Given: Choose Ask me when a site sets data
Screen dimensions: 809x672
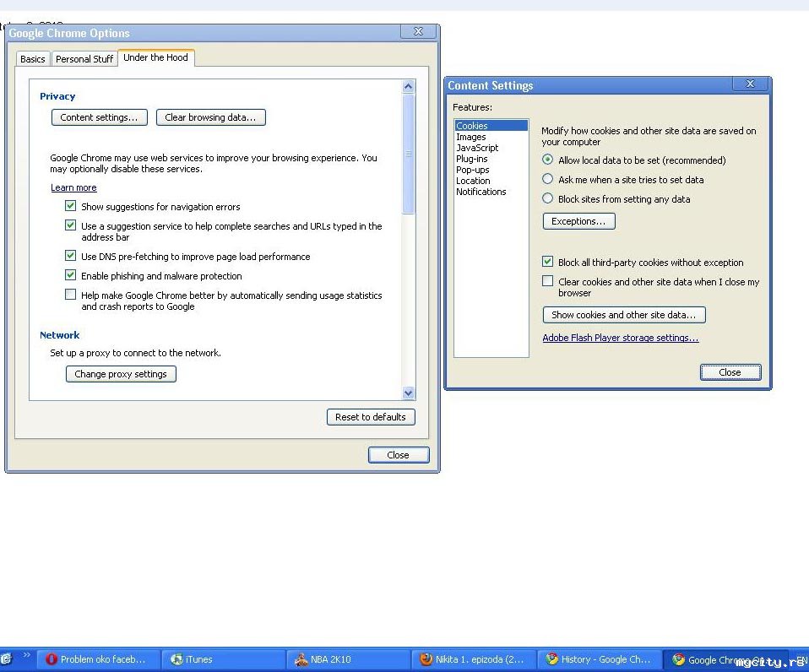Looking at the screenshot, I should (x=548, y=179).
